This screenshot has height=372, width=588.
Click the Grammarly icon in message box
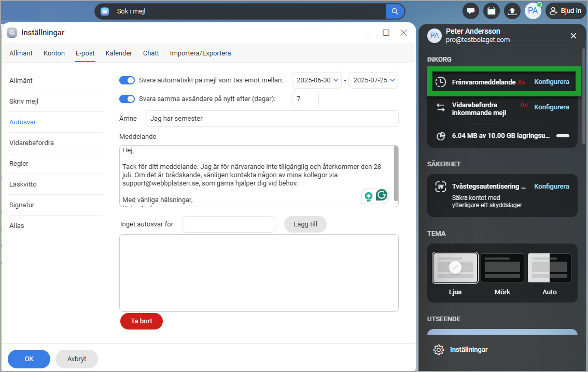click(x=382, y=195)
